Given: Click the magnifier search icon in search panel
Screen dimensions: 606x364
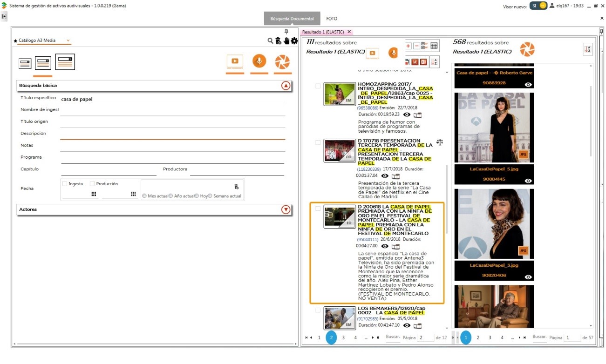Looking at the screenshot, I should point(270,41).
